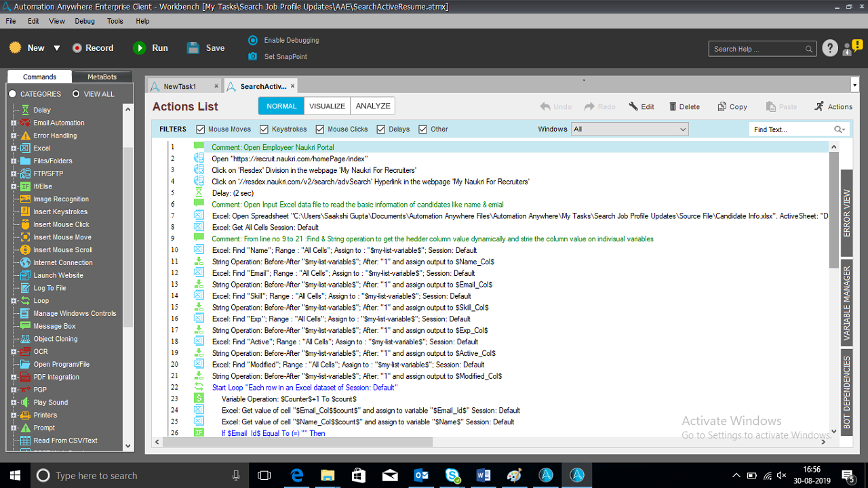Image resolution: width=868 pixels, height=488 pixels.
Task: Expand the Excel command category
Action: (x=14, y=148)
